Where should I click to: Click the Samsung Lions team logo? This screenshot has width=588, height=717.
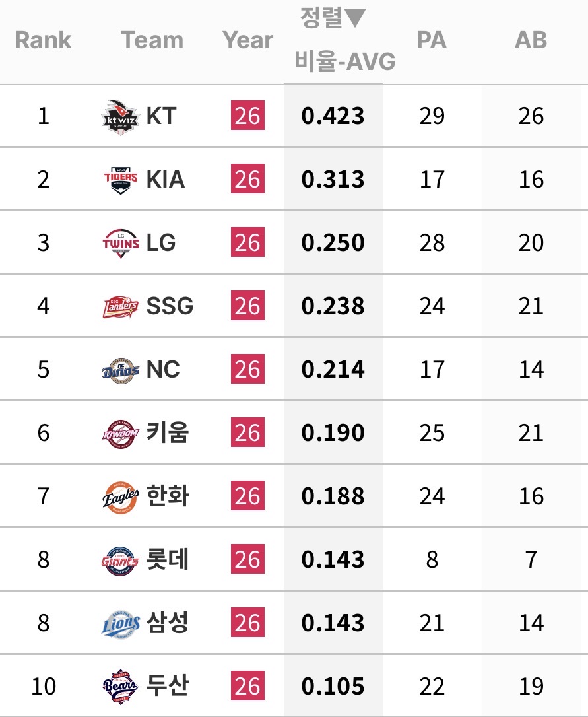click(x=121, y=624)
